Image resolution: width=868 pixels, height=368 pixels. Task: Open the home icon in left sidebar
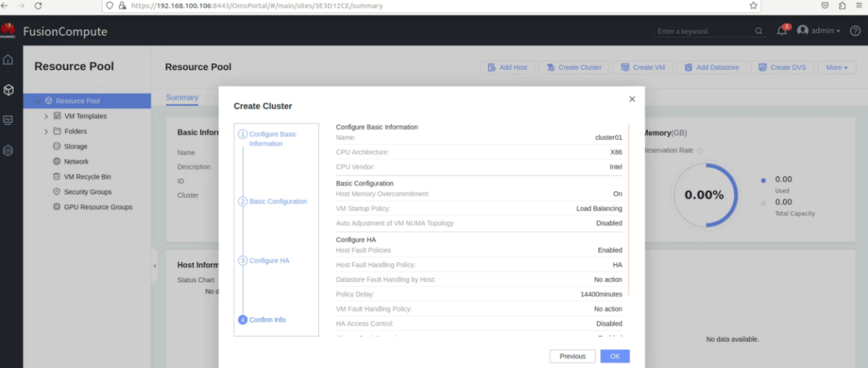8,60
